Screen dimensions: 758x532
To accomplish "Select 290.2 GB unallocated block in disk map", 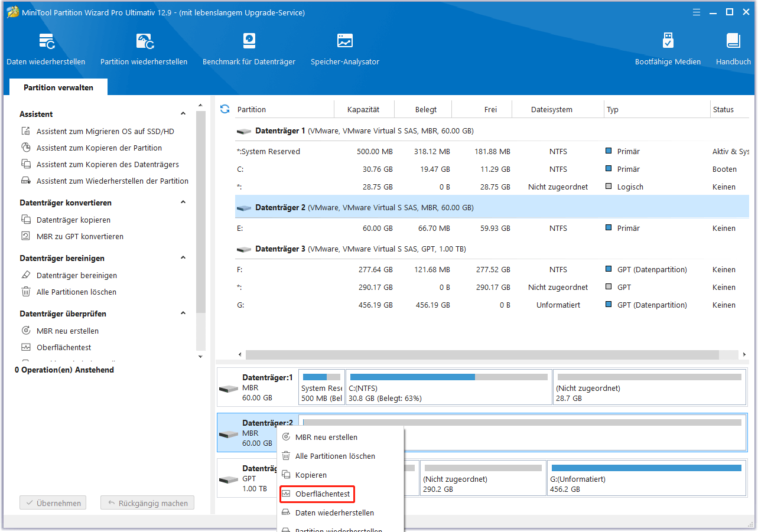I will tap(483, 478).
